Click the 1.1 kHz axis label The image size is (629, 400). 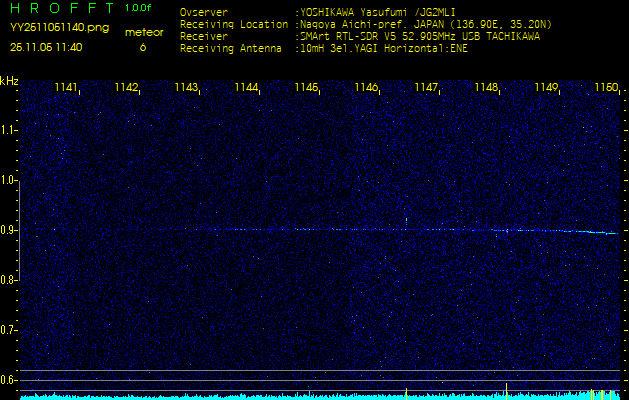pyautogui.click(x=9, y=130)
